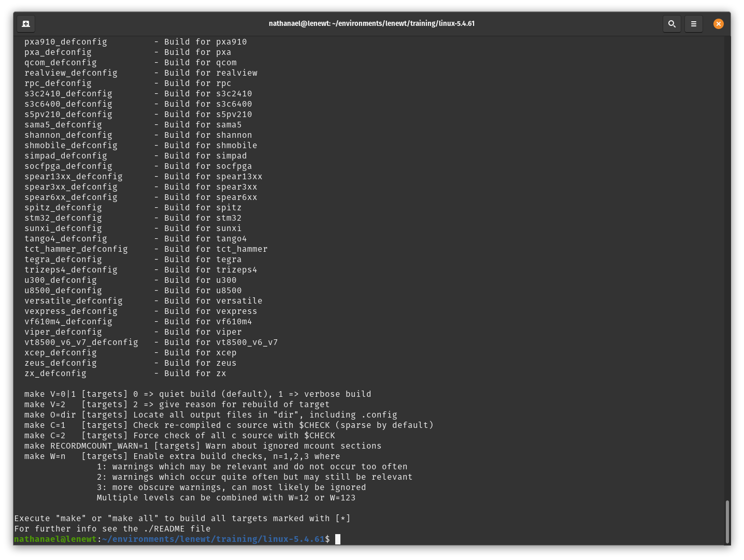Click the pxa910_defconfig entry
Viewport: 744px width, 560px height.
65,42
